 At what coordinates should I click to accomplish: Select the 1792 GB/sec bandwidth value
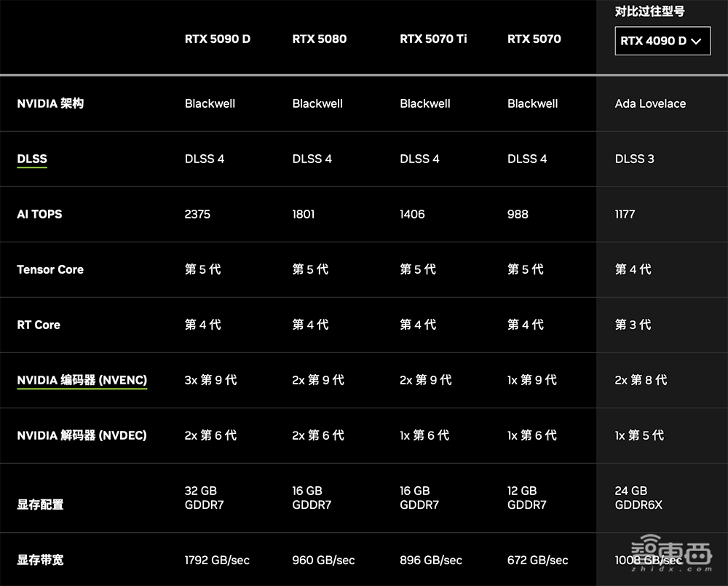click(217, 560)
